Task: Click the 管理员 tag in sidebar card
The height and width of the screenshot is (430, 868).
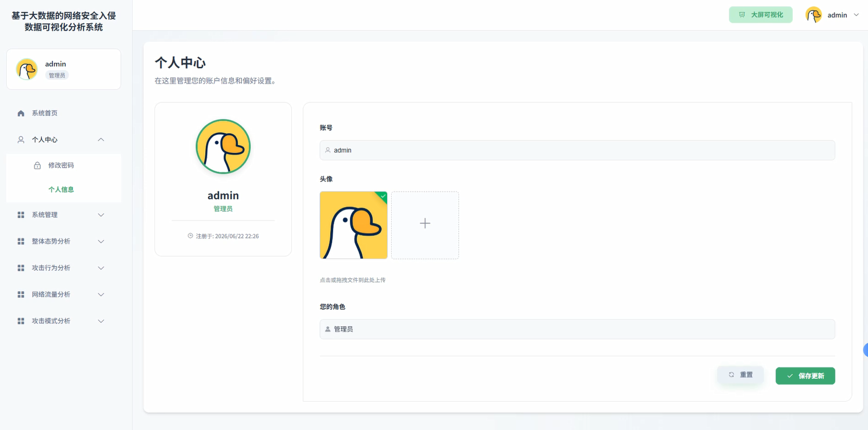Action: 57,75
